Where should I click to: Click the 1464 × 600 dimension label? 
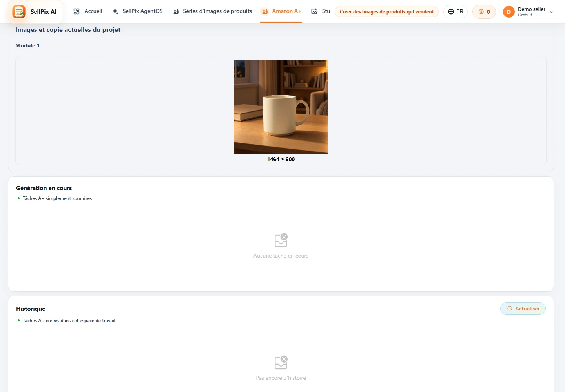(x=281, y=159)
